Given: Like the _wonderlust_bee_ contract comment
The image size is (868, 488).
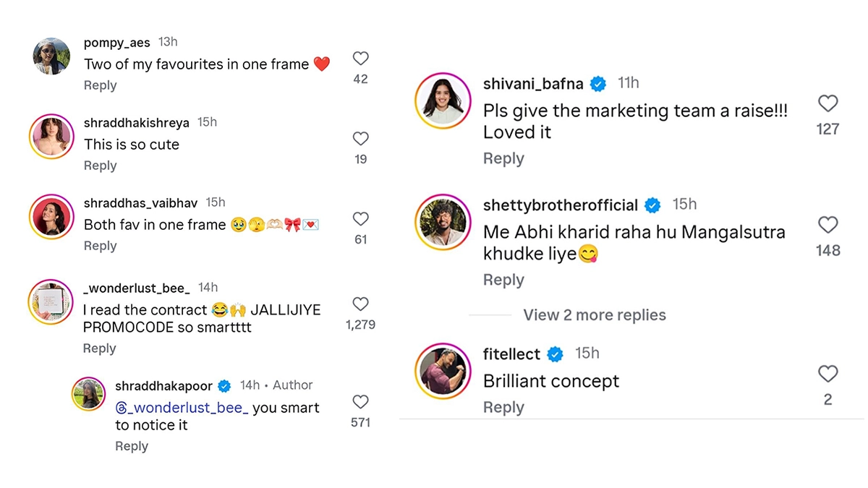Looking at the screenshot, I should (x=360, y=304).
